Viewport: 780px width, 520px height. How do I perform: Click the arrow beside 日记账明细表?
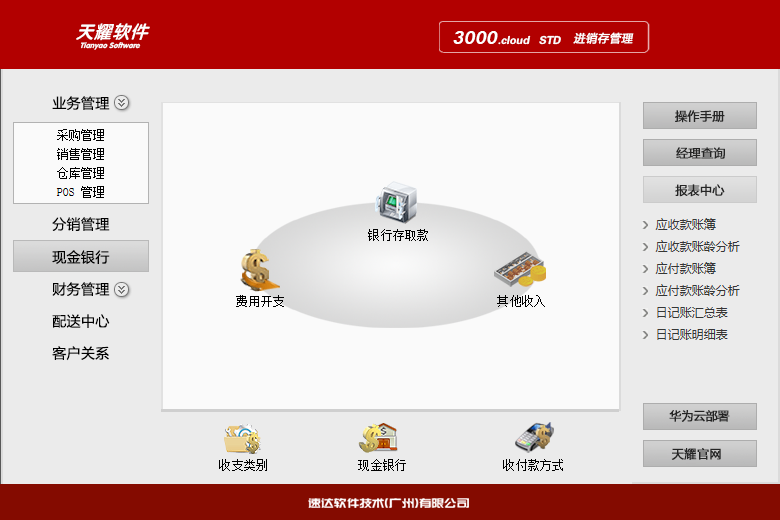pos(646,334)
